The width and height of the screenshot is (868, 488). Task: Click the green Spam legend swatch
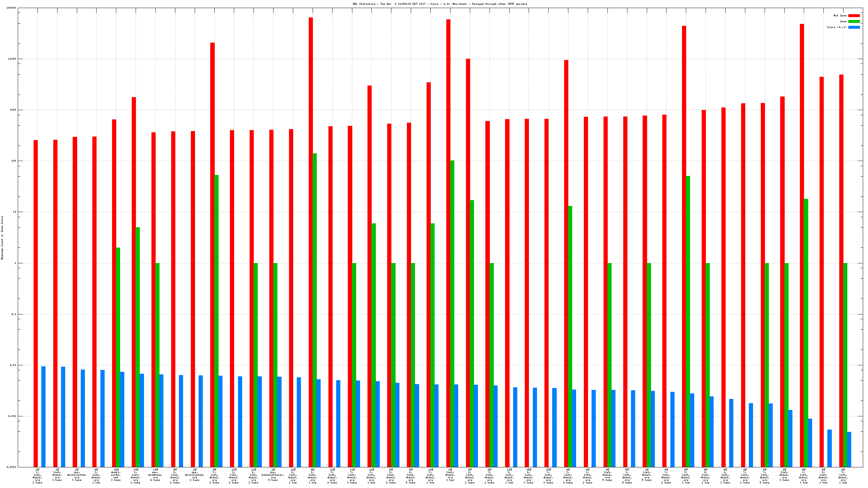click(x=854, y=21)
